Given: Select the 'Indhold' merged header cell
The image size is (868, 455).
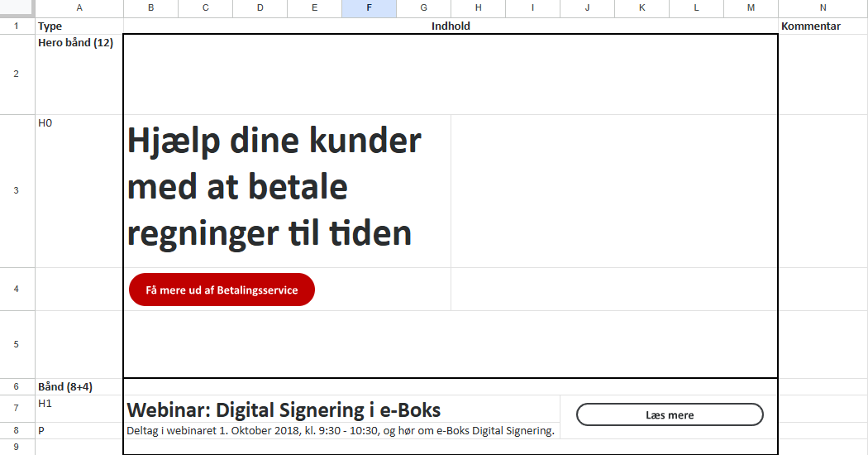Looking at the screenshot, I should click(451, 26).
